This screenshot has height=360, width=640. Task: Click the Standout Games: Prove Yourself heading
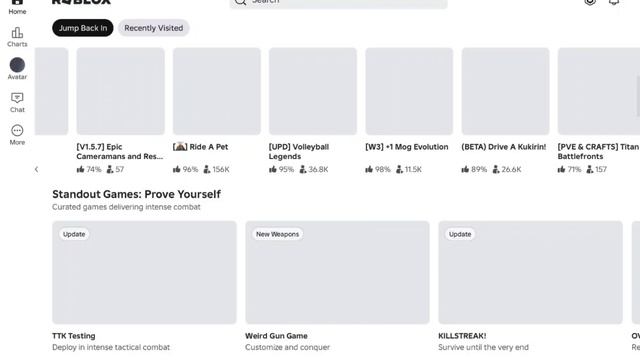[136, 194]
